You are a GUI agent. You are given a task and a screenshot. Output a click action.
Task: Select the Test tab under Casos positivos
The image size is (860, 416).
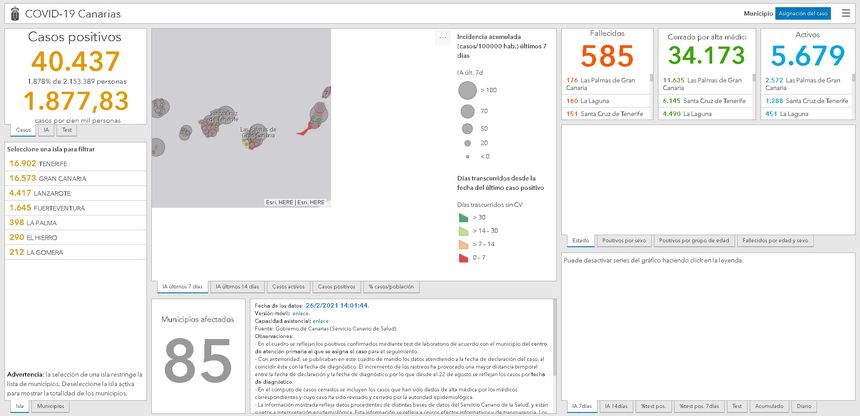(66, 130)
